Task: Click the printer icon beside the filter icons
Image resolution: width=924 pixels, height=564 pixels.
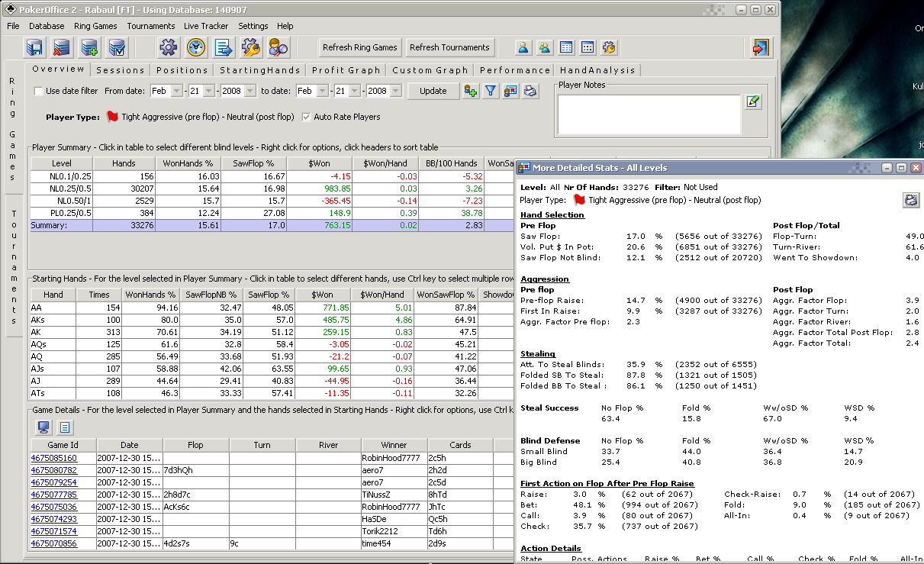Action: pyautogui.click(x=530, y=91)
